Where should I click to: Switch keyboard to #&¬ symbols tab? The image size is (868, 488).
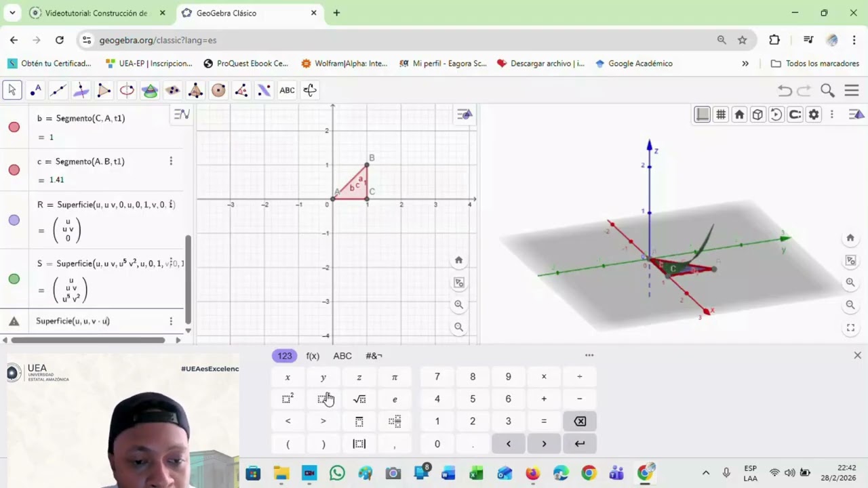[374, 356]
